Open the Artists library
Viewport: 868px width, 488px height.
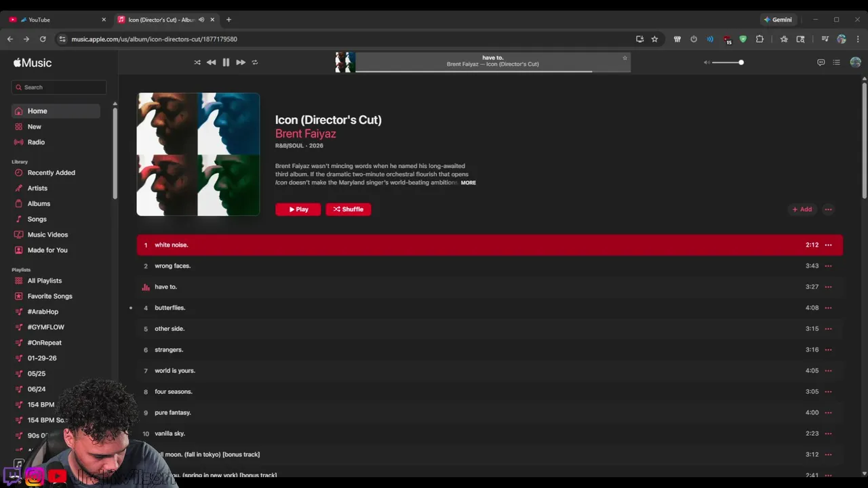(x=56, y=188)
